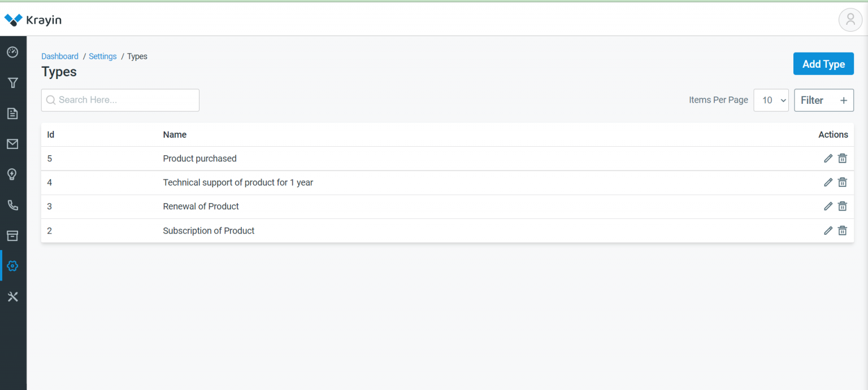Open Contacts via the phone icon
The image size is (868, 390).
(x=12, y=205)
